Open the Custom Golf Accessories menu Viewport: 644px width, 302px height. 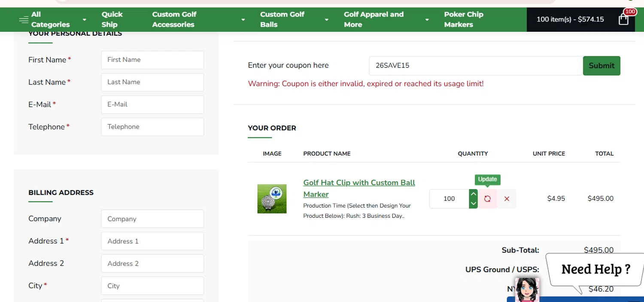point(174,19)
